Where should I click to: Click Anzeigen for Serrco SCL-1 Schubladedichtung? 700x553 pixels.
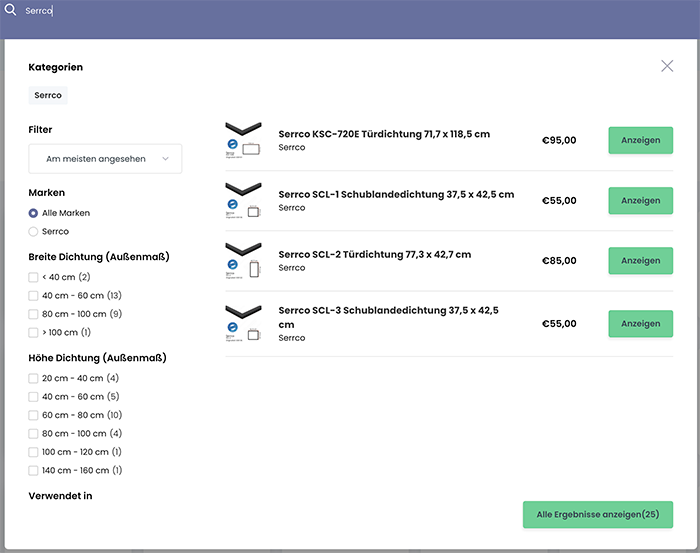641,200
